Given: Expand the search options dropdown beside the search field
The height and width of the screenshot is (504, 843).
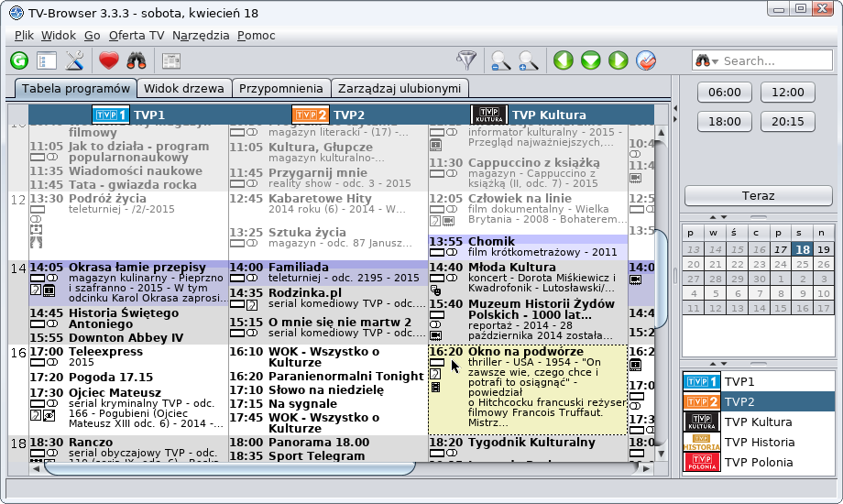Looking at the screenshot, I should [707, 60].
